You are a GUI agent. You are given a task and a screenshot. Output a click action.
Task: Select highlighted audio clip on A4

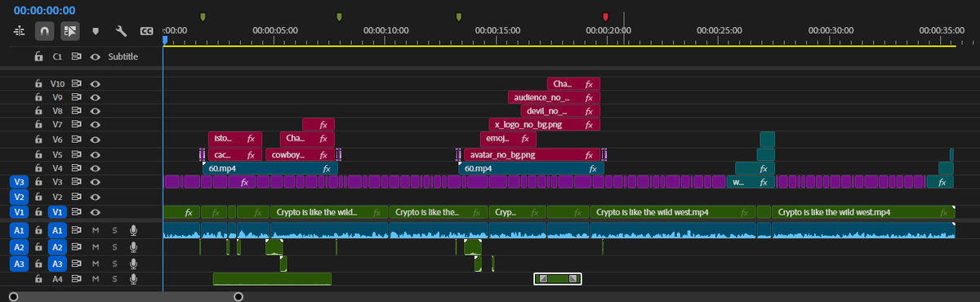click(558, 278)
